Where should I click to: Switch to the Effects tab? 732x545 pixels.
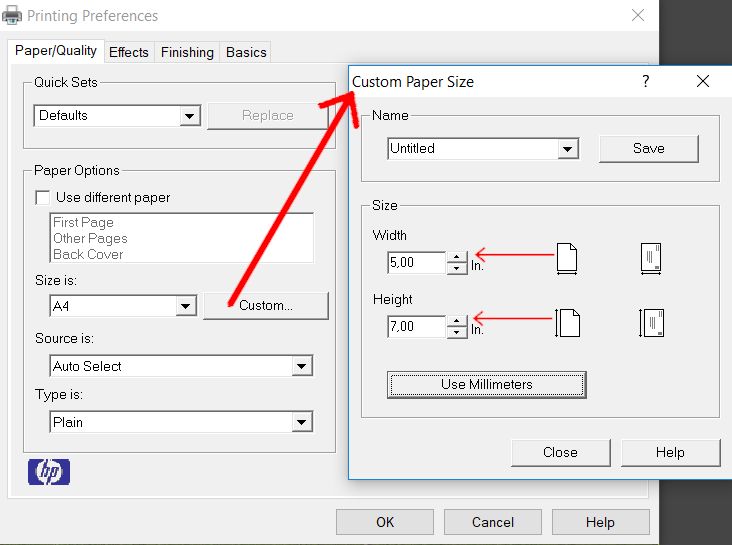tap(129, 52)
